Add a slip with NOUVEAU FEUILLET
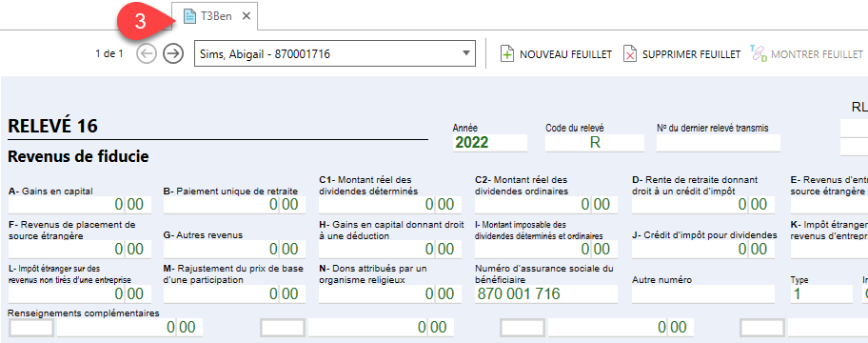 (557, 54)
